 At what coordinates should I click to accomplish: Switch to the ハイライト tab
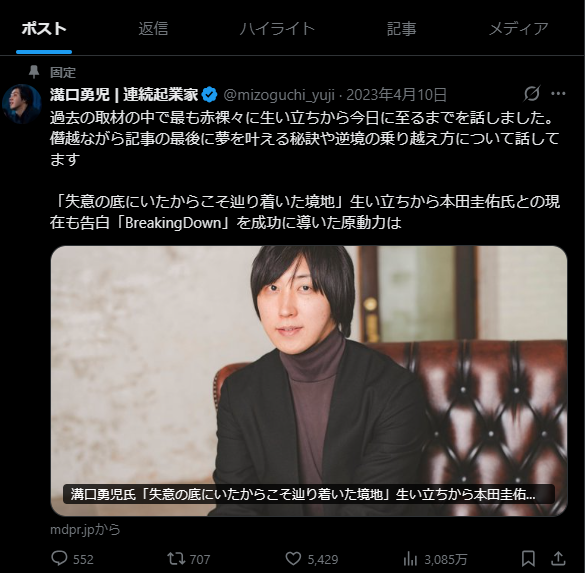(x=277, y=29)
